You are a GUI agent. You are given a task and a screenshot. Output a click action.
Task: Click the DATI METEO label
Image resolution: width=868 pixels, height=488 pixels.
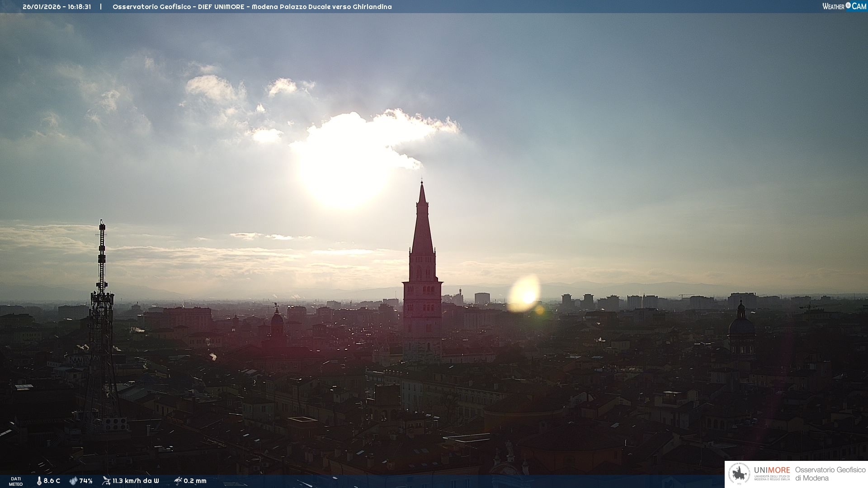16,481
